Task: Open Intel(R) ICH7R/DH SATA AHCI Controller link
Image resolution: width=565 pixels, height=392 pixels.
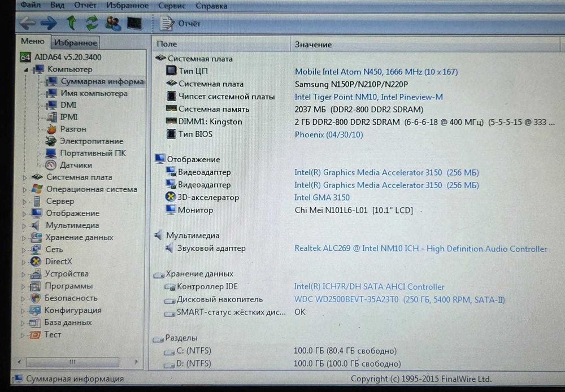Action: 369,287
